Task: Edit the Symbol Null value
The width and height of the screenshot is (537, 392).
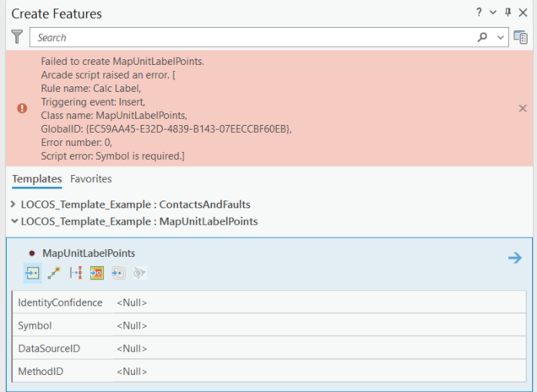Action: 319,325
